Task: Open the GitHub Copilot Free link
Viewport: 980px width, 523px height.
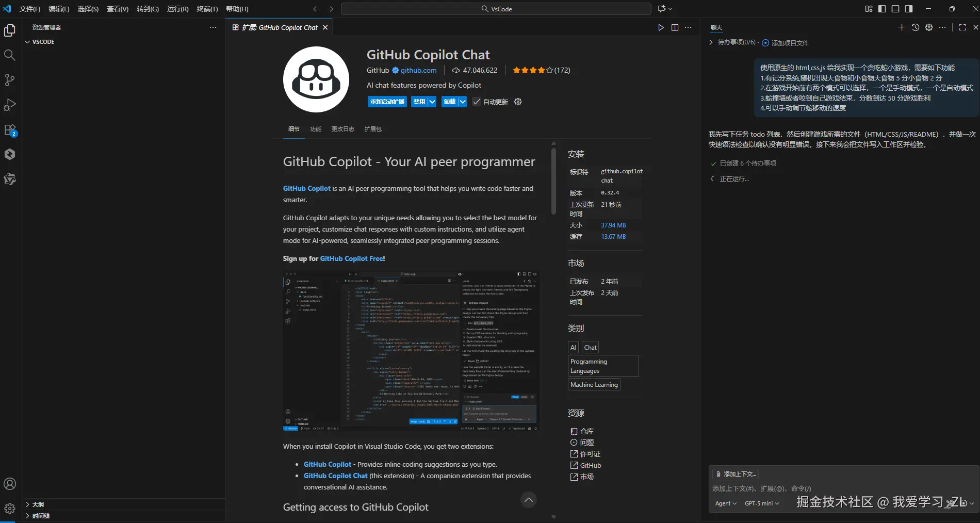Action: coord(351,258)
